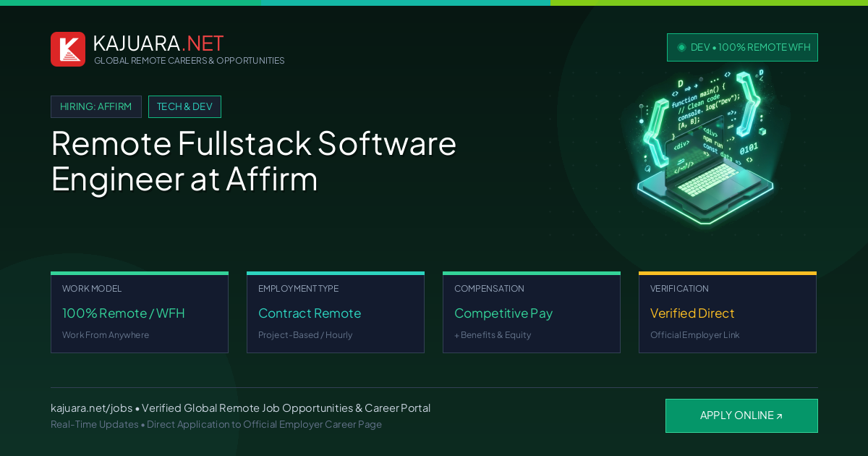Select the HIRING: AFFIRM tag
868x456 pixels.
96,106
